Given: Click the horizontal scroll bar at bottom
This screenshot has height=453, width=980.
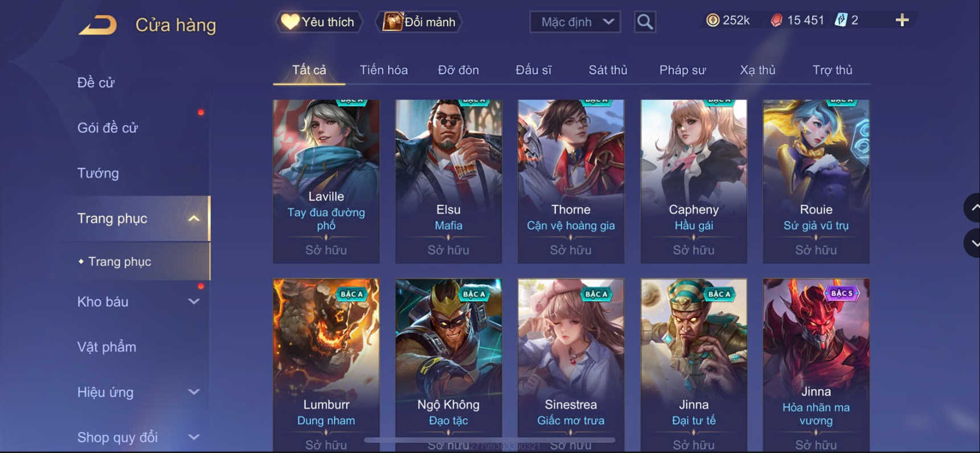Looking at the screenshot, I should (490, 440).
